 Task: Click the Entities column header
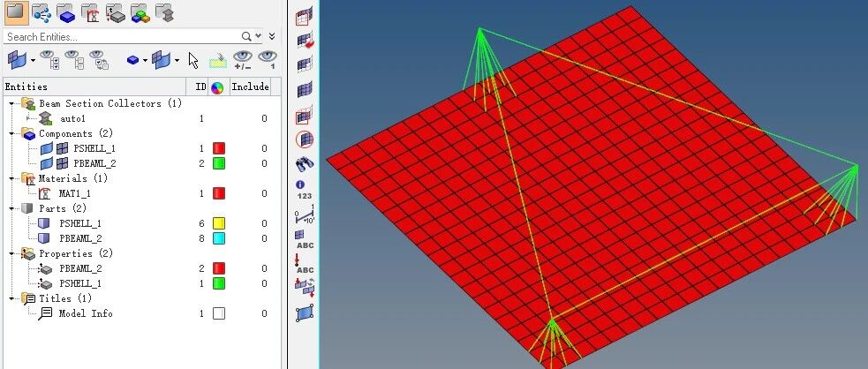[26, 87]
